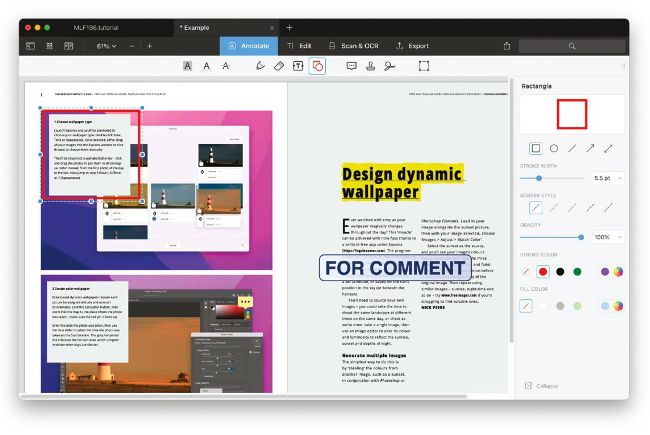Select the solid border style
Screen dimensions: 650x435
click(x=535, y=208)
